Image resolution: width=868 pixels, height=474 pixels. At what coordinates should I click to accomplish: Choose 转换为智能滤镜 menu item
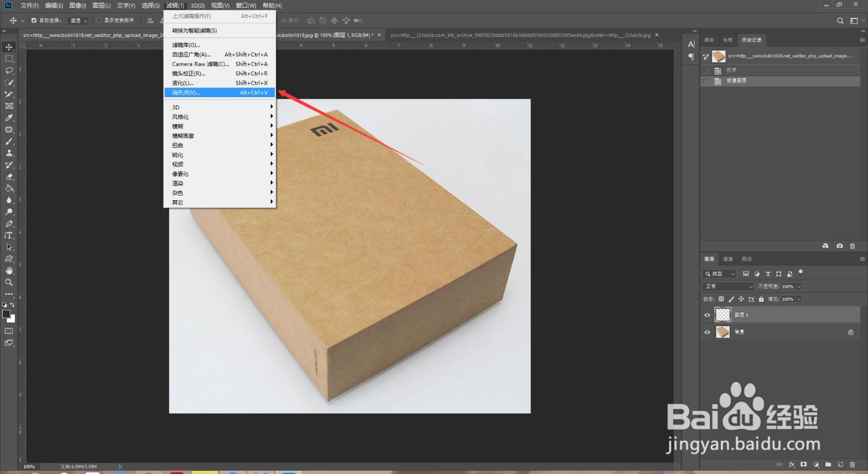click(220, 30)
